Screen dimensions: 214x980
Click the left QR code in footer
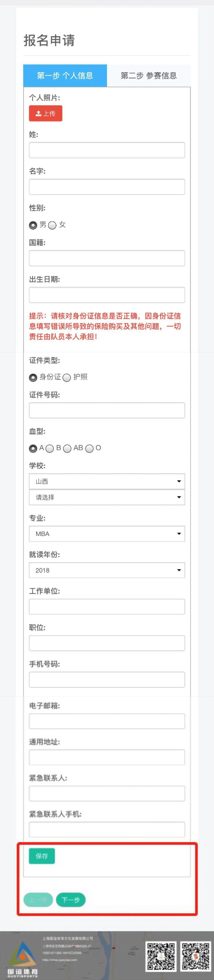[x=161, y=956]
